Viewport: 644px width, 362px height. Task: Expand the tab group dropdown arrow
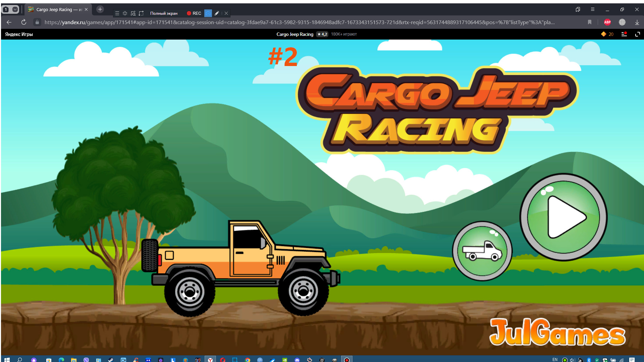click(x=15, y=9)
